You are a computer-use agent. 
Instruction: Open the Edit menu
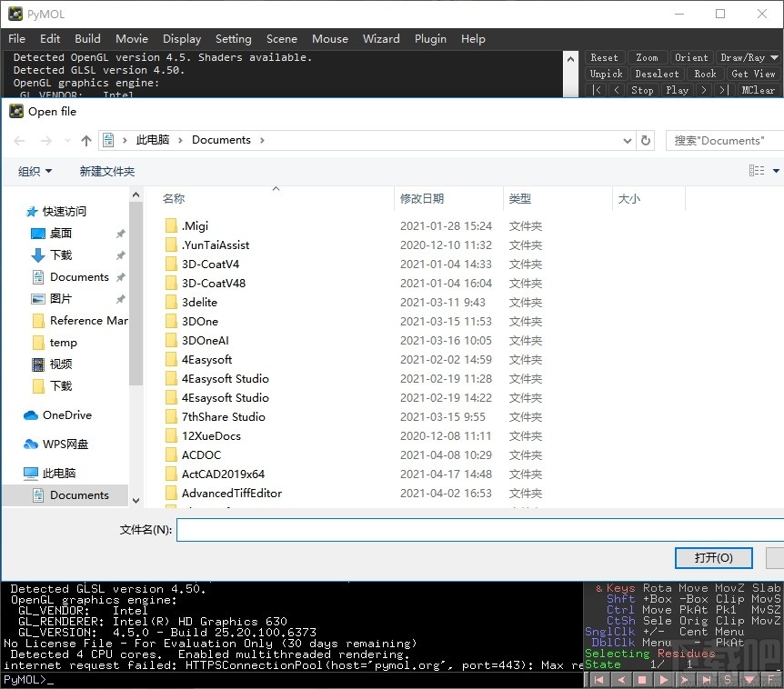[50, 38]
